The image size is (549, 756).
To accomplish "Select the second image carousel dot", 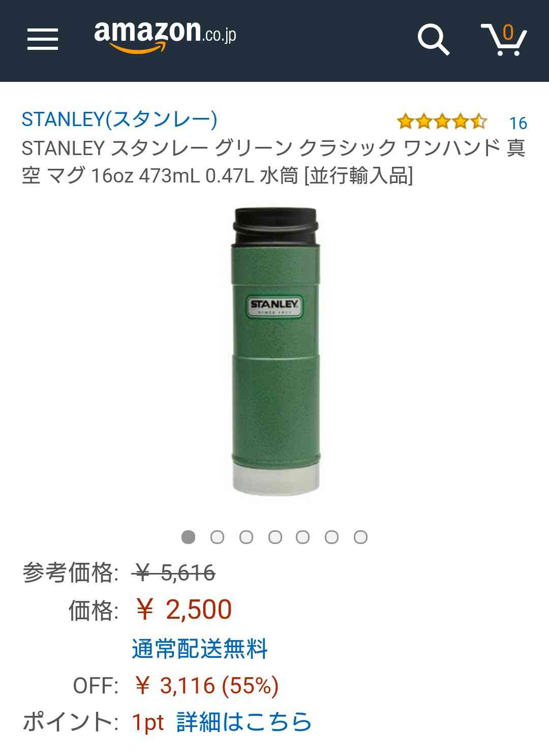I will point(217,537).
